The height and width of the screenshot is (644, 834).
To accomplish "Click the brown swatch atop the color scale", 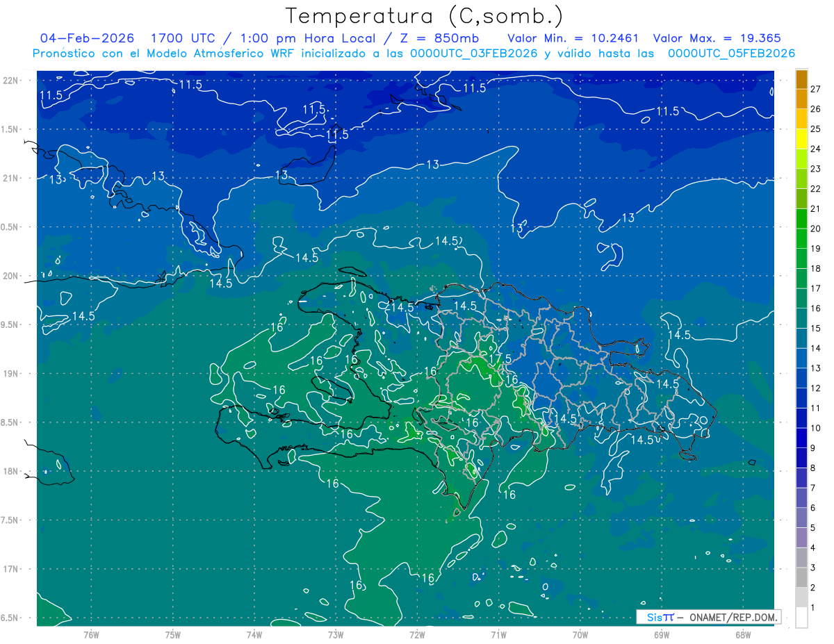I will pos(802,79).
